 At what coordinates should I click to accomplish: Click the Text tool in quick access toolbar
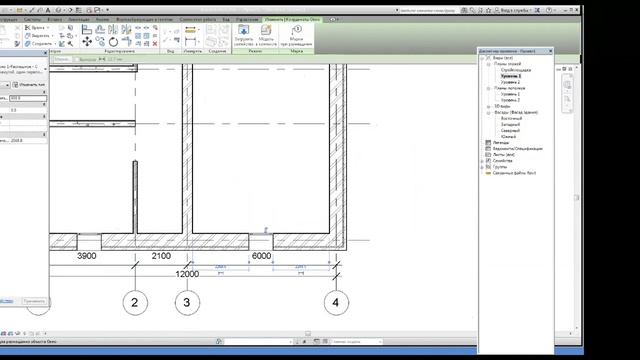click(x=48, y=10)
